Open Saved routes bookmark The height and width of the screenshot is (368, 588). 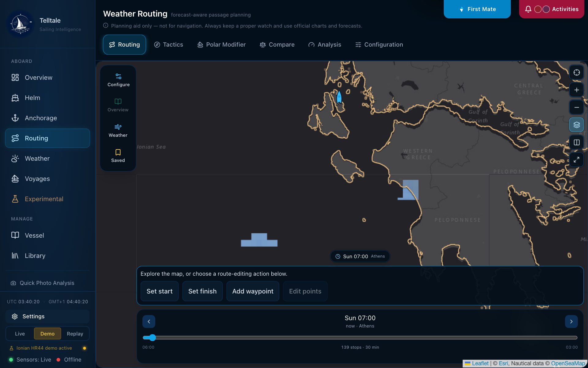pyautogui.click(x=118, y=156)
